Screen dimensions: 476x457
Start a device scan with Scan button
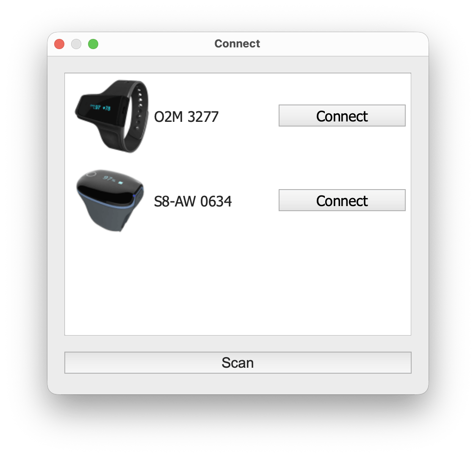coord(238,363)
